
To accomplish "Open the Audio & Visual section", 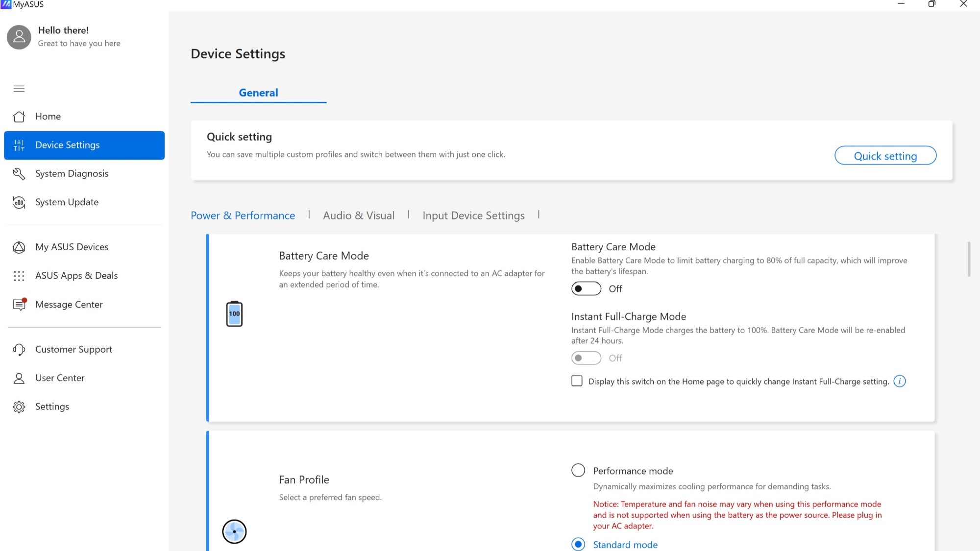I will (359, 216).
